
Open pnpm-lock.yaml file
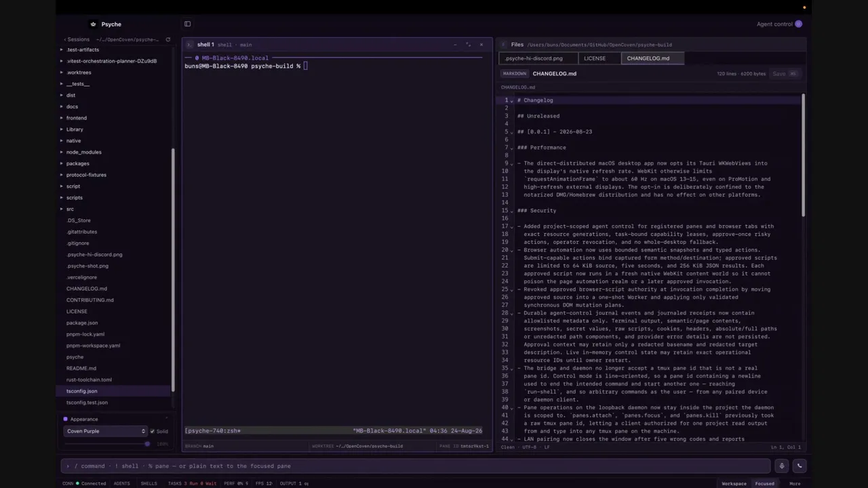(85, 334)
